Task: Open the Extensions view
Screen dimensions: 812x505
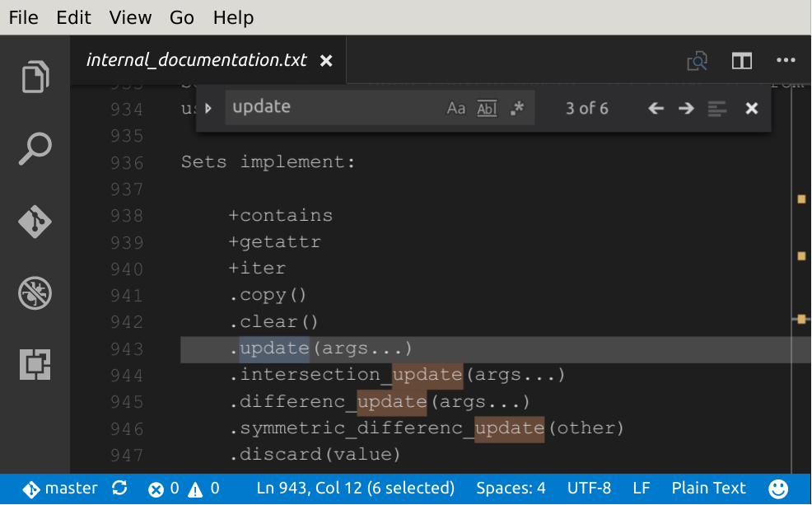Action: 35,363
